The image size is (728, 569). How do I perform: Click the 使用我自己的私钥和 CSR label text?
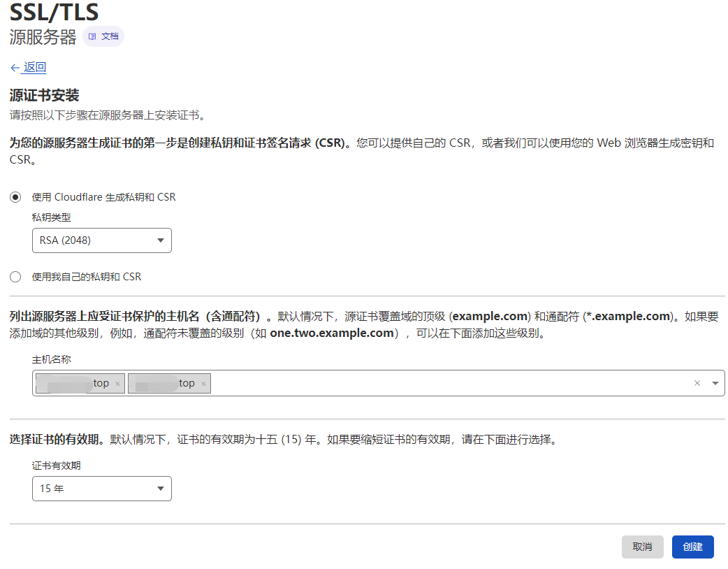point(87,277)
